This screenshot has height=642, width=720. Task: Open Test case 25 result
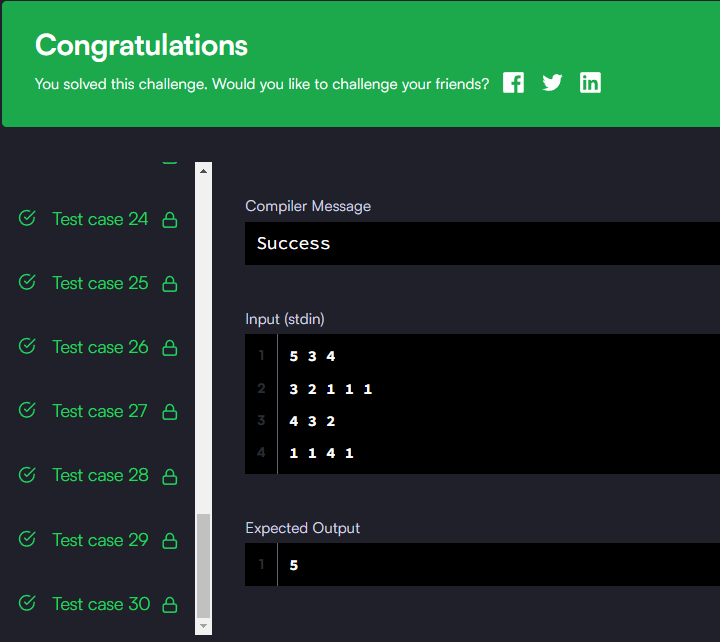100,283
